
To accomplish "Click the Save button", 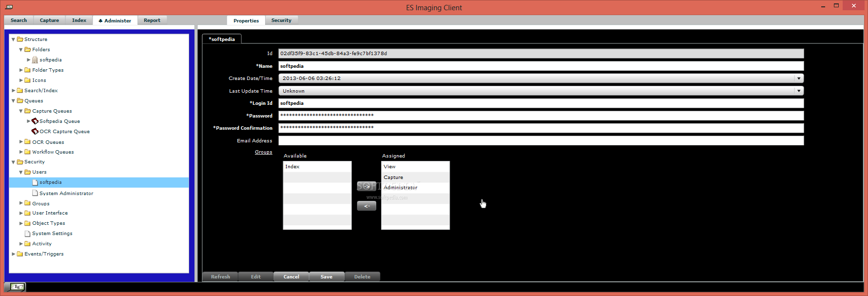I will point(327,276).
